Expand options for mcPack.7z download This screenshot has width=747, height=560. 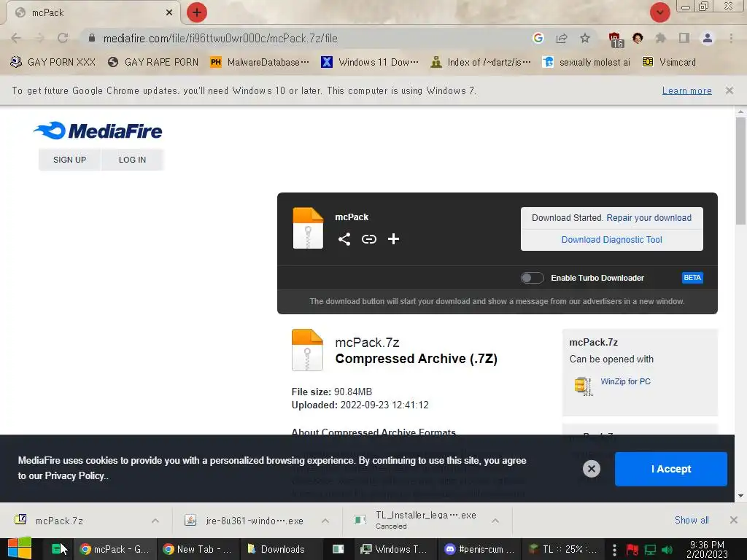(x=155, y=521)
